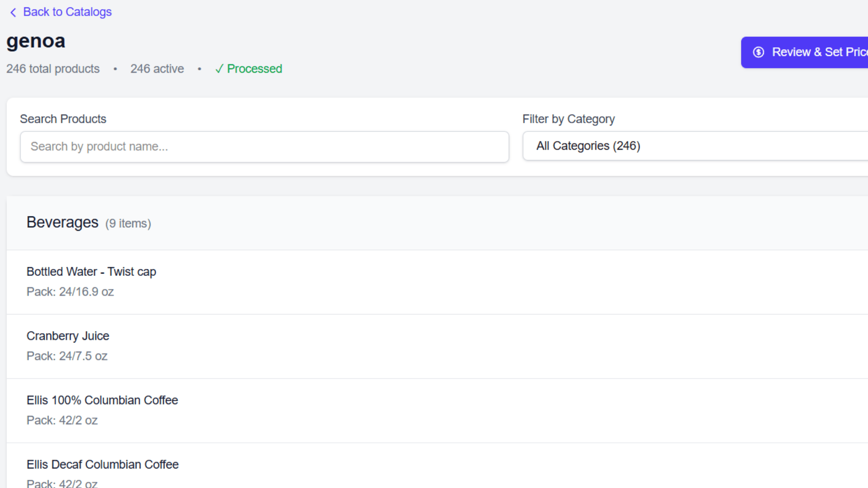Image resolution: width=868 pixels, height=488 pixels.
Task: Click the 9 items count next to Beverages
Action: point(128,223)
